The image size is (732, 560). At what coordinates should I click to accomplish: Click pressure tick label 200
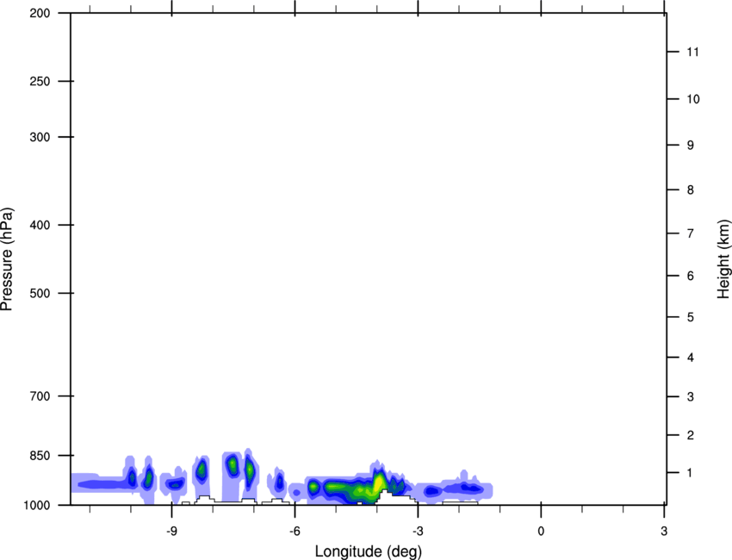[40, 13]
